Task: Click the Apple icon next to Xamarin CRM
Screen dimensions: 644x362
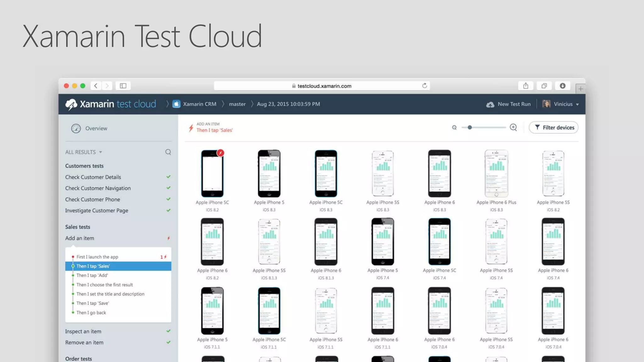Action: (176, 104)
